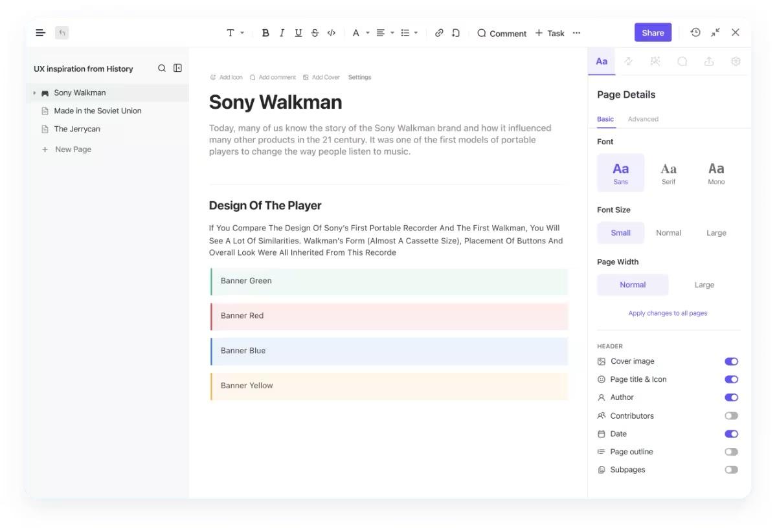Viewport: 777px width, 532px height.
Task: Open the export/share upload tab icon
Action: (x=709, y=61)
